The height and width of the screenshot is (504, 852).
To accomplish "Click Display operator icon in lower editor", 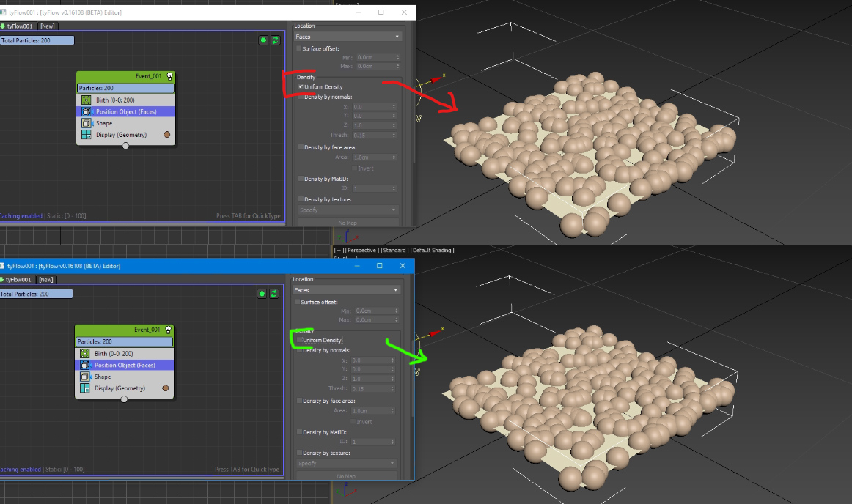I will 85,388.
